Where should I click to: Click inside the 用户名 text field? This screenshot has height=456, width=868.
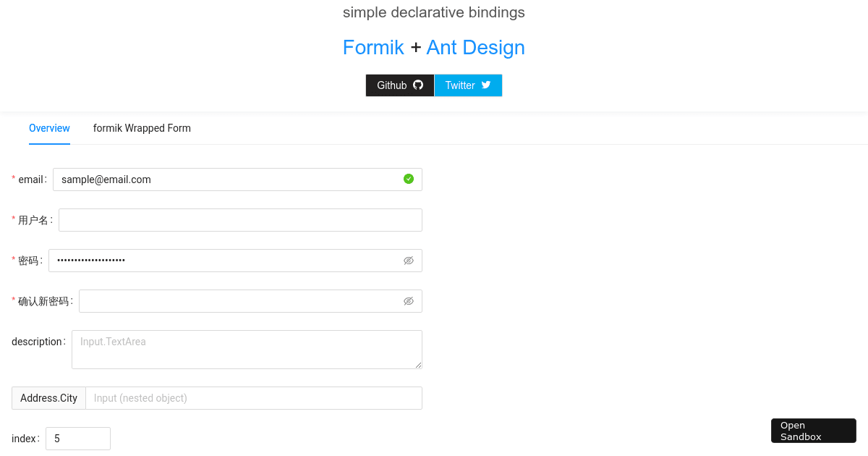[x=239, y=219]
